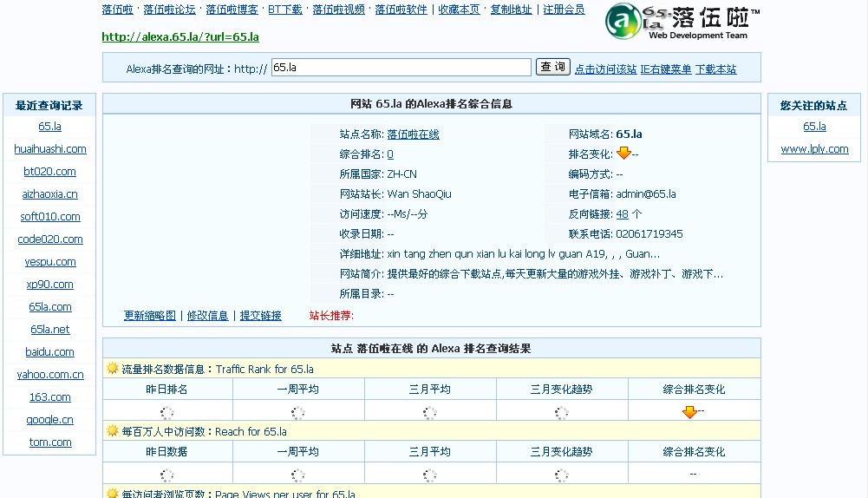Open bt020.com in recent queries
Viewport: 868px width, 498px height.
pyautogui.click(x=49, y=172)
